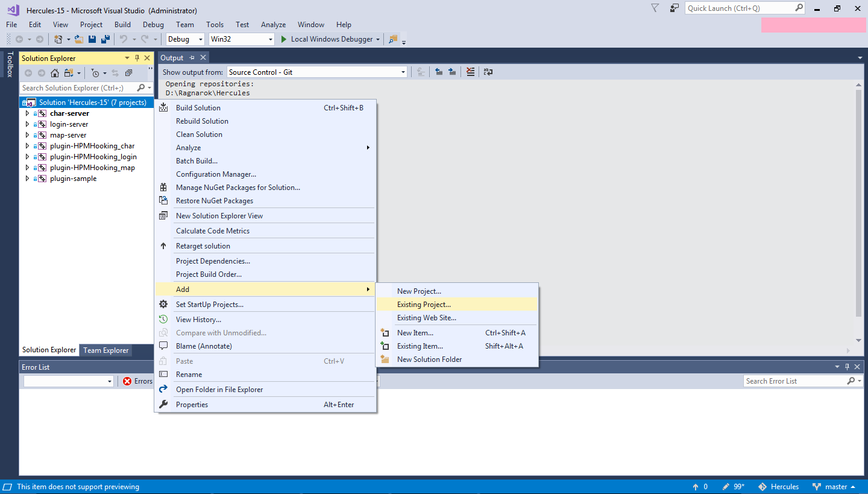The image size is (868, 494).
Task: Select Retarget solution menu item
Action: (266, 246)
